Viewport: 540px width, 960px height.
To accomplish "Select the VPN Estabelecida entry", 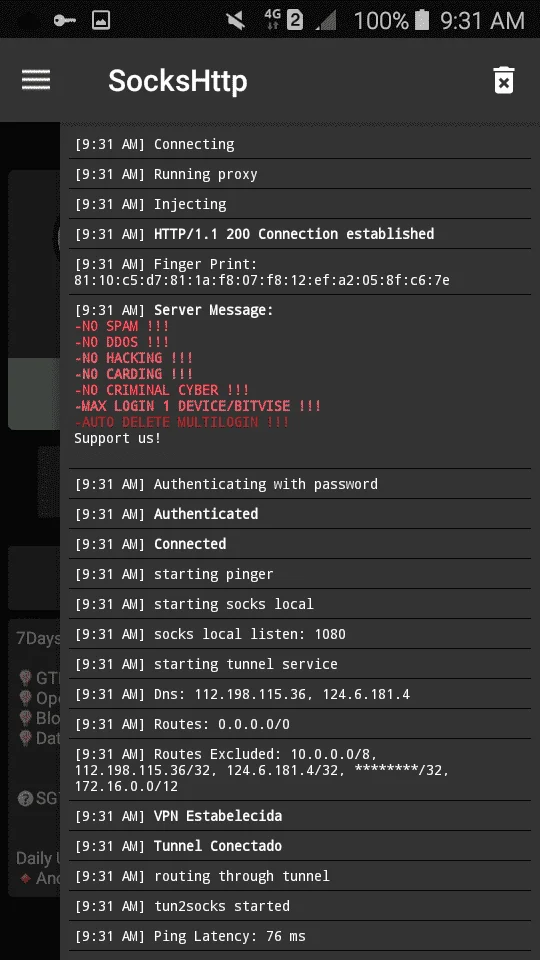I will [x=299, y=816].
